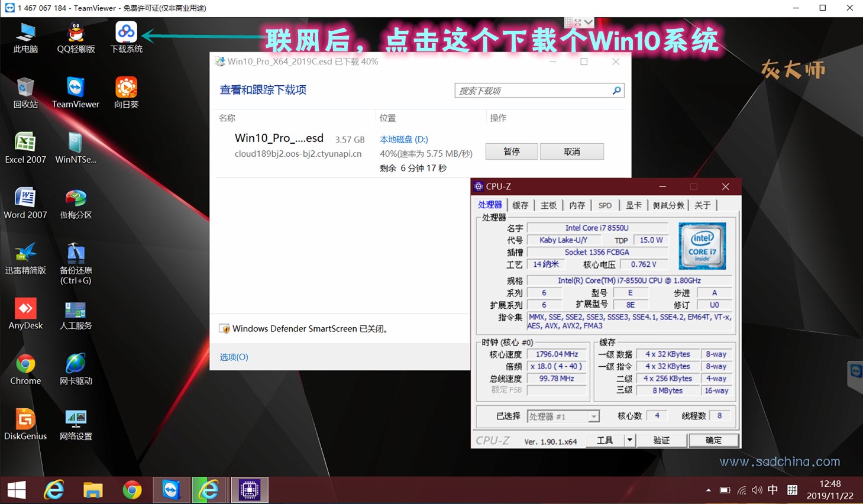Open the 迅雷精简版 desktop icon

[25, 259]
